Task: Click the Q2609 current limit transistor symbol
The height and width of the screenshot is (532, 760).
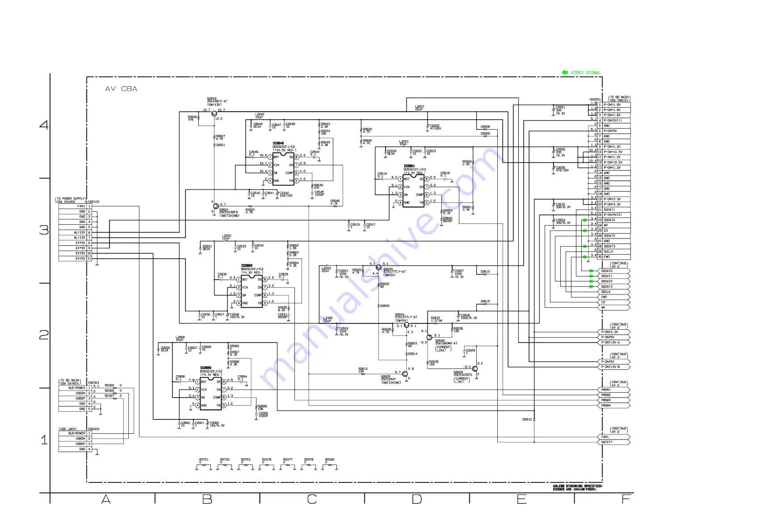Action: 474,369
